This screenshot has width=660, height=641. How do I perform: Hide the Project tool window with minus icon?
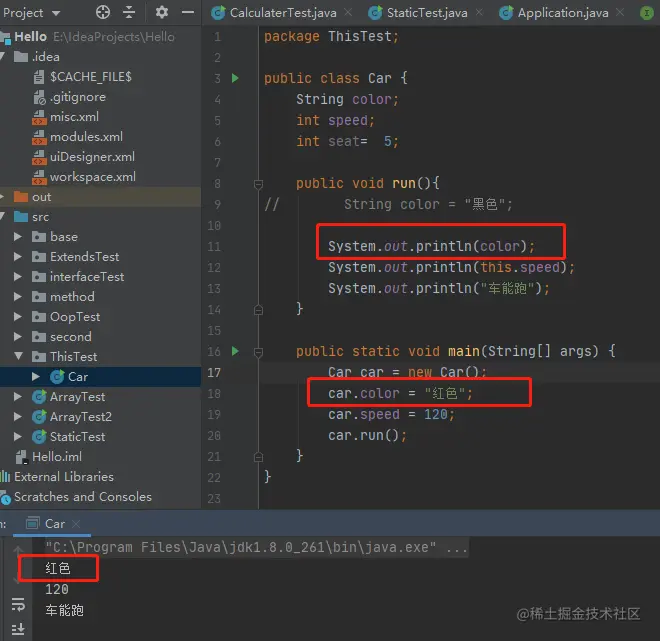coord(188,12)
